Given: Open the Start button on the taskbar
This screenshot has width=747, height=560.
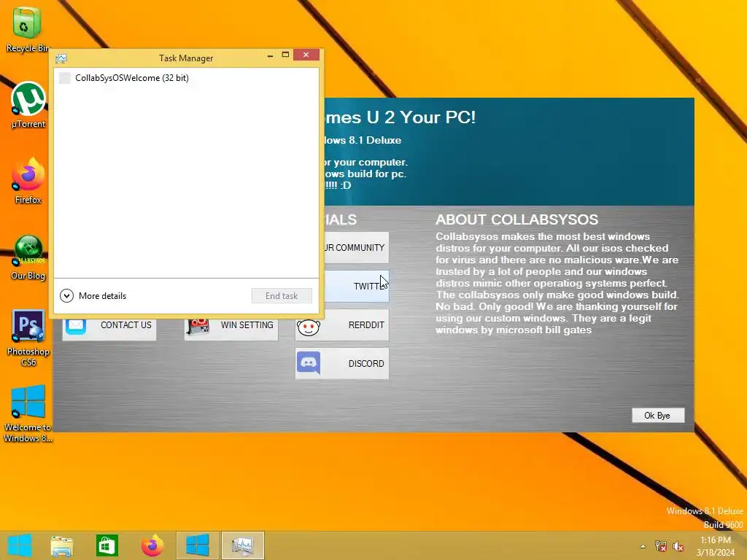Looking at the screenshot, I should [x=20, y=545].
